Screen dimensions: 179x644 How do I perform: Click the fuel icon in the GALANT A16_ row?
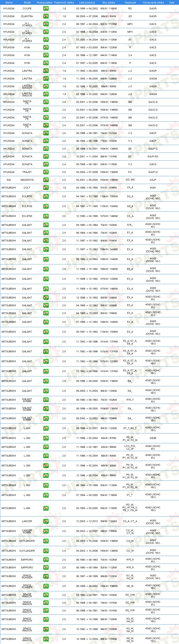pos(46,225)
